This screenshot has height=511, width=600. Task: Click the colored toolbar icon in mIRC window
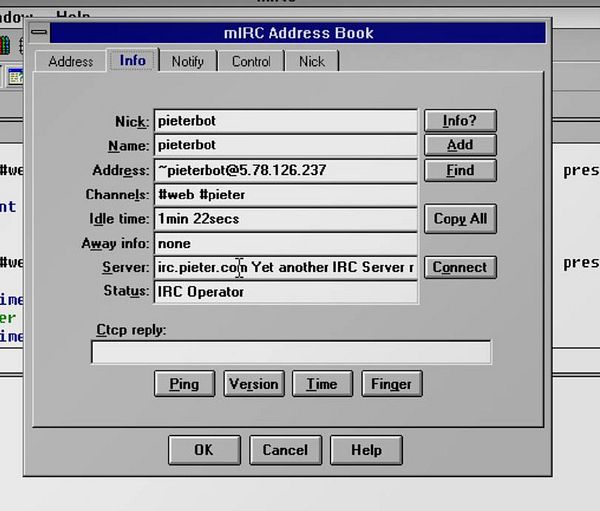coord(5,46)
